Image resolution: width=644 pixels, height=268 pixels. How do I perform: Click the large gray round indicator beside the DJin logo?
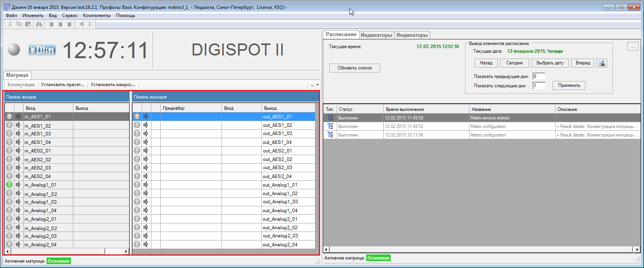[x=14, y=50]
